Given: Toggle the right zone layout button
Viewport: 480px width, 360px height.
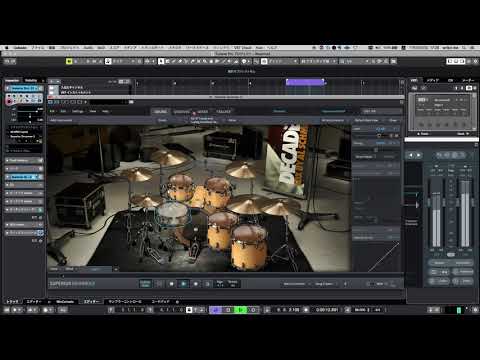Looking at the screenshot, I should pyautogui.click(x=462, y=61).
